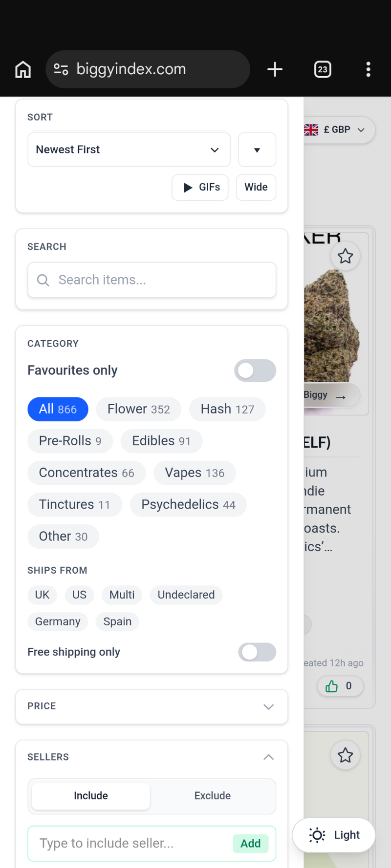Click the sort direction triangle button

coord(257,150)
